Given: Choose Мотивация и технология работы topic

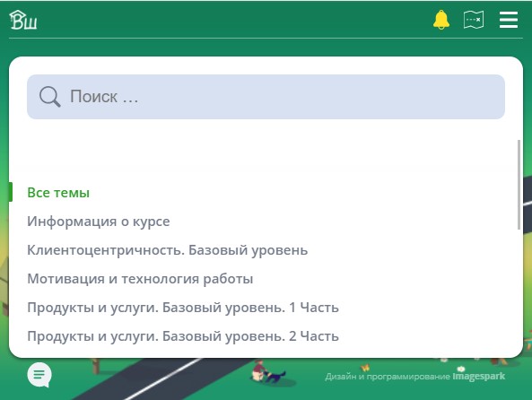Looking at the screenshot, I should coord(140,279).
